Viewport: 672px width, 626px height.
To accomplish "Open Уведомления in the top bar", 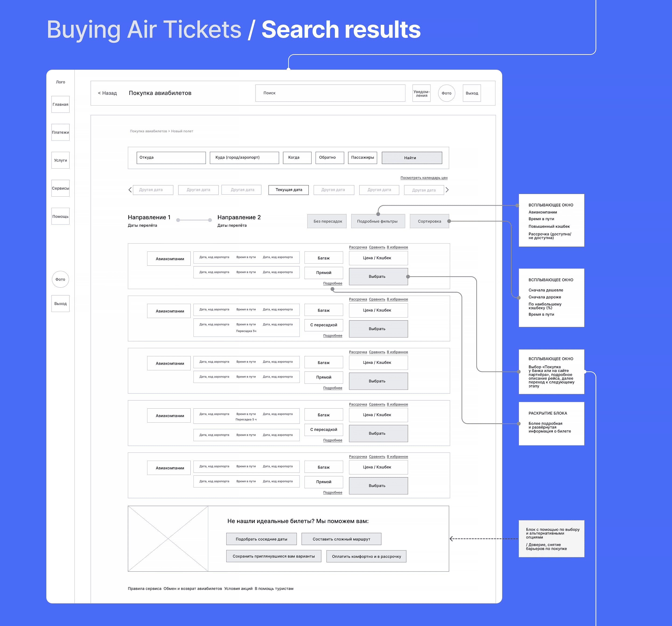I will point(422,93).
